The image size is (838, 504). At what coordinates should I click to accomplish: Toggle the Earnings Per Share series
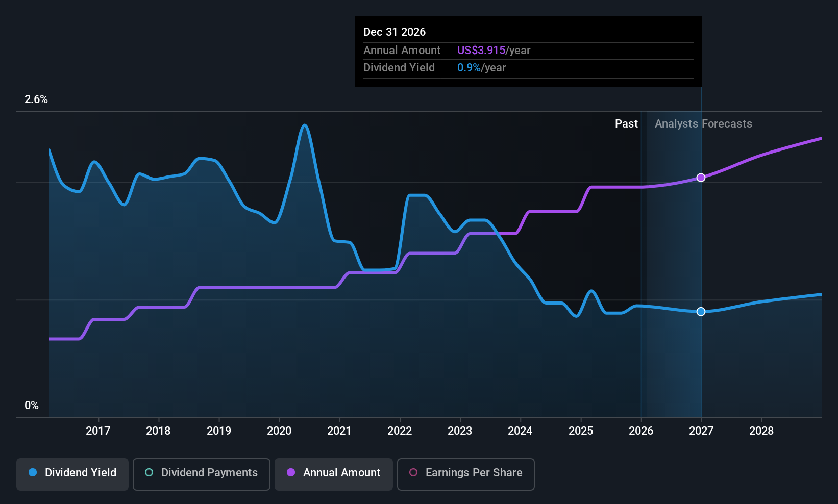466,474
